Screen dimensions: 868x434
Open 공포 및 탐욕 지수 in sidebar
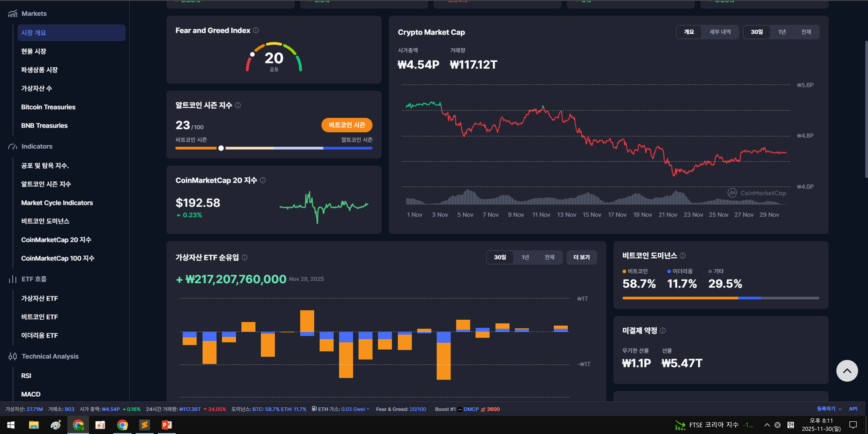click(x=45, y=166)
